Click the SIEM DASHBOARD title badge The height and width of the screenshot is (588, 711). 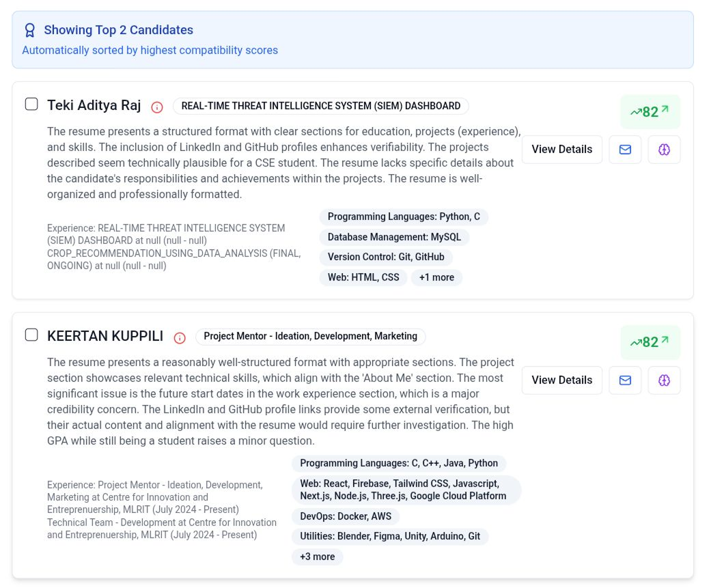pos(320,106)
